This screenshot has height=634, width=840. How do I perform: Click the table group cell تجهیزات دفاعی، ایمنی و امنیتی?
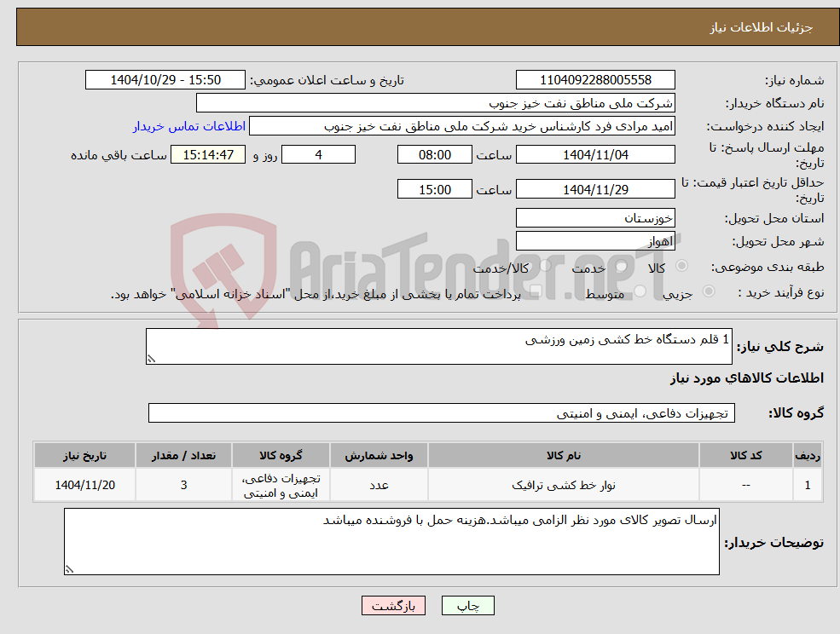point(281,485)
